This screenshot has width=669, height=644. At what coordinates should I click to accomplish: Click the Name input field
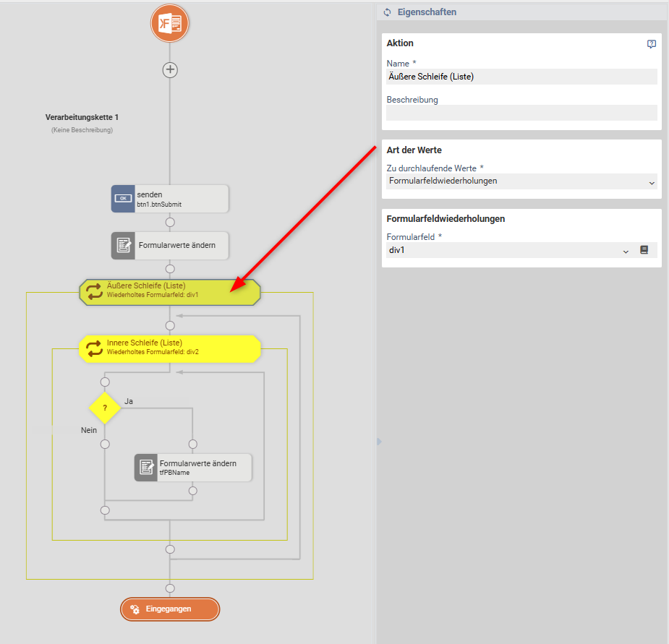(x=521, y=77)
